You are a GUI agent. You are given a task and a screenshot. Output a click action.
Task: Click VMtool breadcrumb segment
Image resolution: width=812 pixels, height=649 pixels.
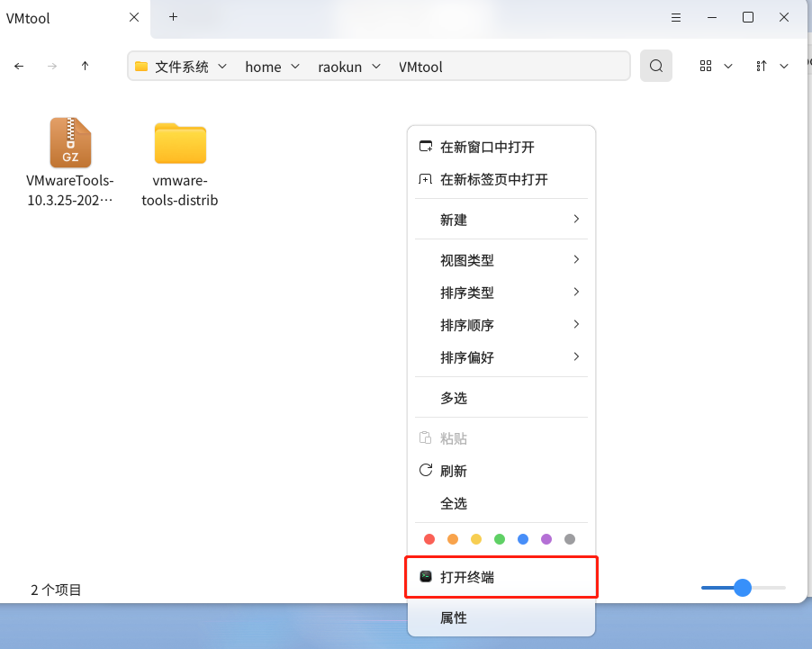[420, 67]
